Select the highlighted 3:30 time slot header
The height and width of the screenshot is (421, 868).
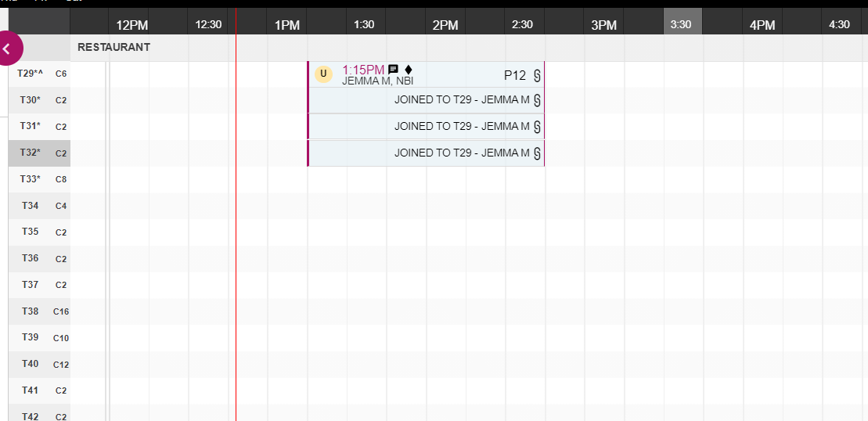681,24
